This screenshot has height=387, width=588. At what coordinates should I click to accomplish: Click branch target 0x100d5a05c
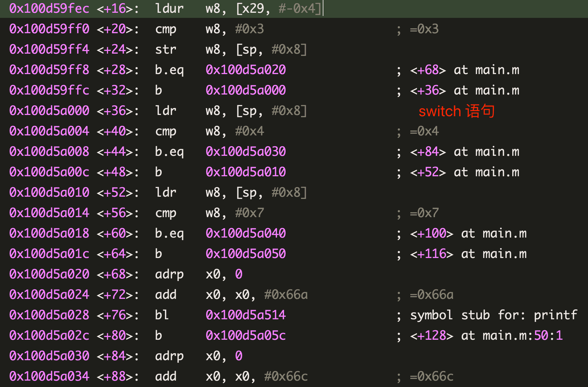point(246,336)
